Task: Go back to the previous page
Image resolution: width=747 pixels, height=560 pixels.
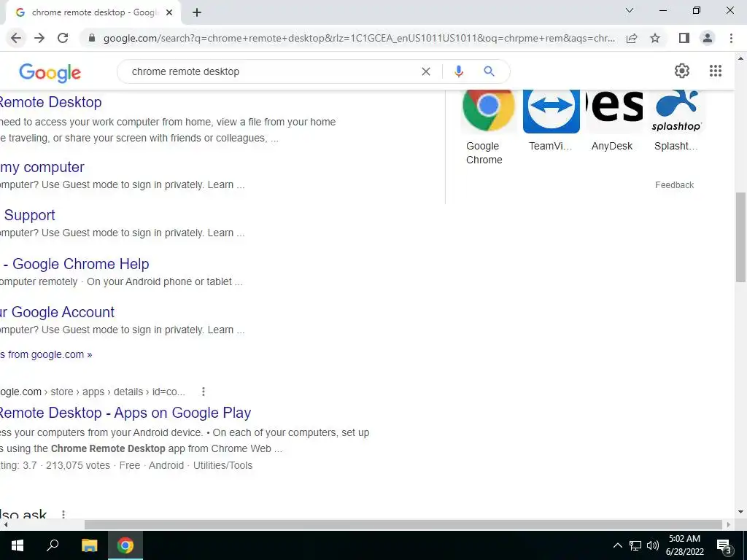Action: [16, 38]
